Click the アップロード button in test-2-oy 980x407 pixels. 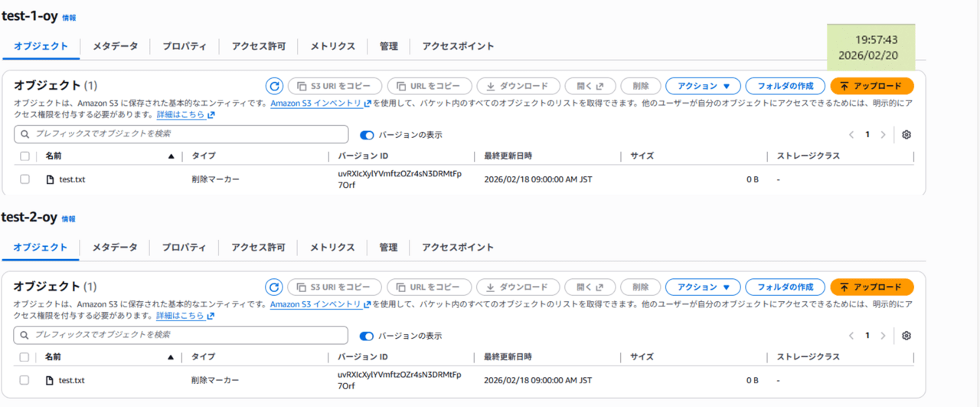(871, 287)
